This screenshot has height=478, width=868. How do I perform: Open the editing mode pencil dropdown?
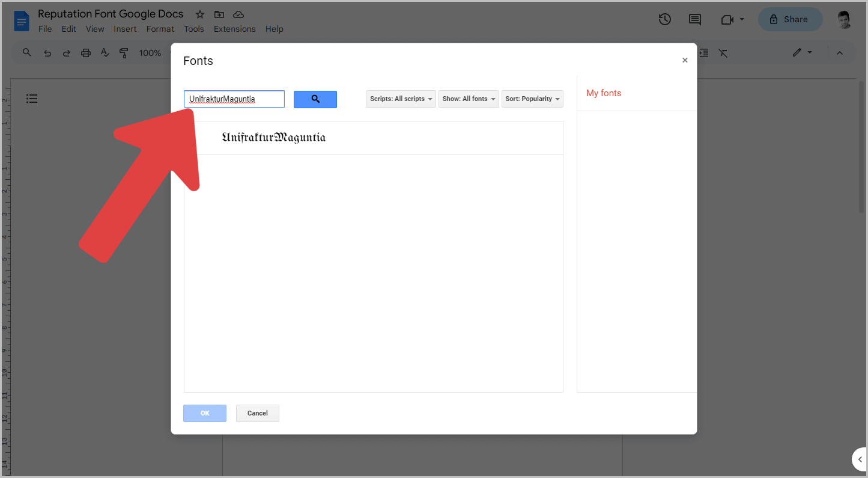click(803, 53)
